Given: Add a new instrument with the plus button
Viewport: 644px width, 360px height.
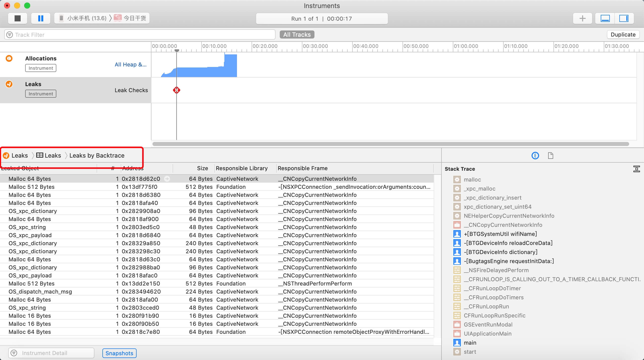Looking at the screenshot, I should click(x=582, y=18).
